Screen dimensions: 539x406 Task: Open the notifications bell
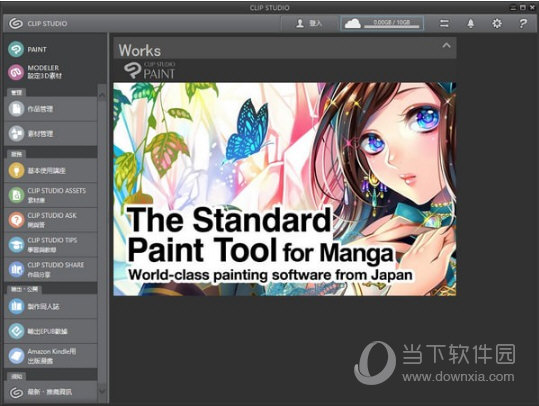(471, 23)
